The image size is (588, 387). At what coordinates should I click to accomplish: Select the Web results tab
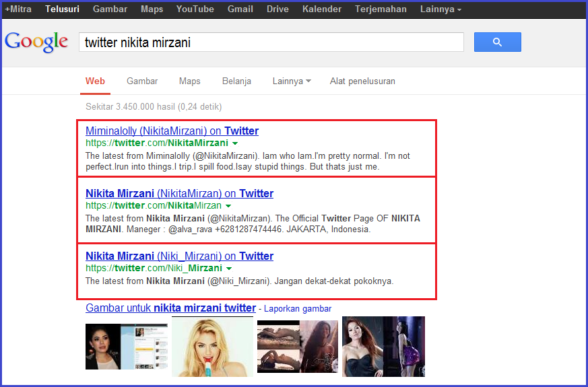coord(95,81)
